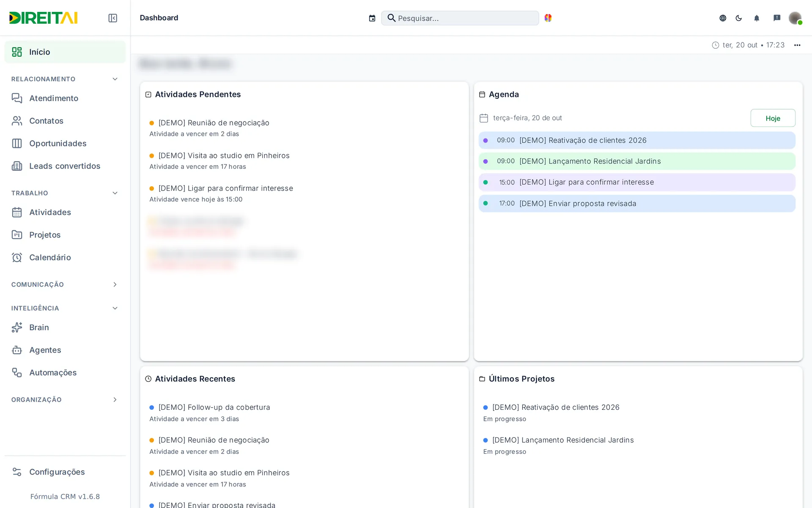Open notifications bell
Screen dimensions: 812x508
pyautogui.click(x=757, y=18)
